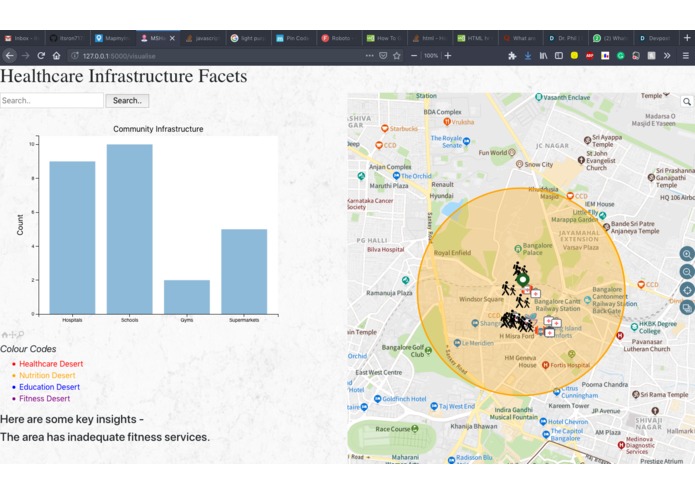Click the 127.0.0.1:5000/visualise address bar

(x=217, y=56)
